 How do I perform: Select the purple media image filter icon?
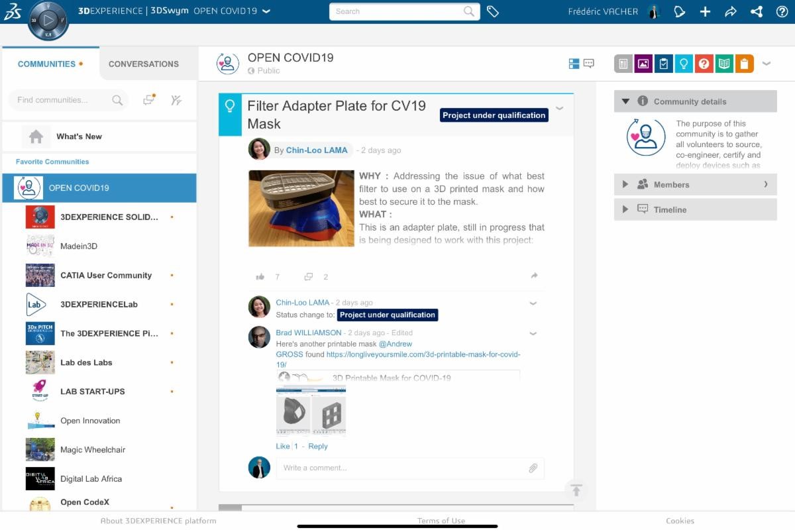click(643, 64)
